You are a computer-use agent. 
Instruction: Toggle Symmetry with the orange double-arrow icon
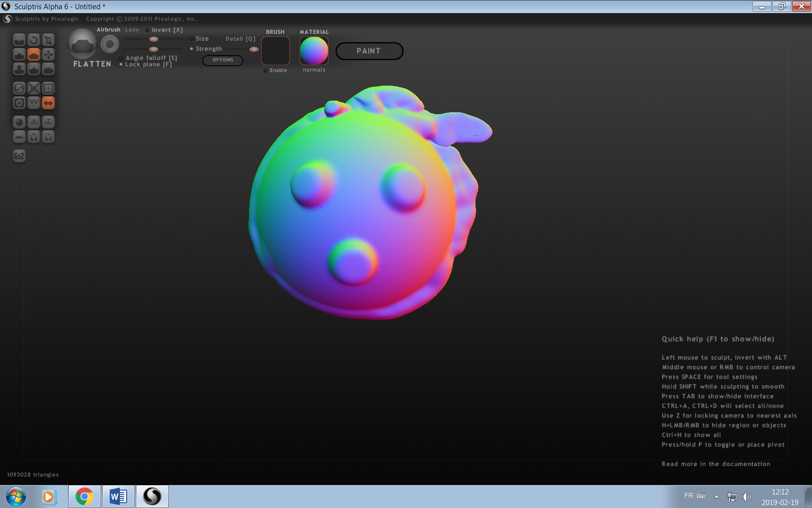coord(48,103)
